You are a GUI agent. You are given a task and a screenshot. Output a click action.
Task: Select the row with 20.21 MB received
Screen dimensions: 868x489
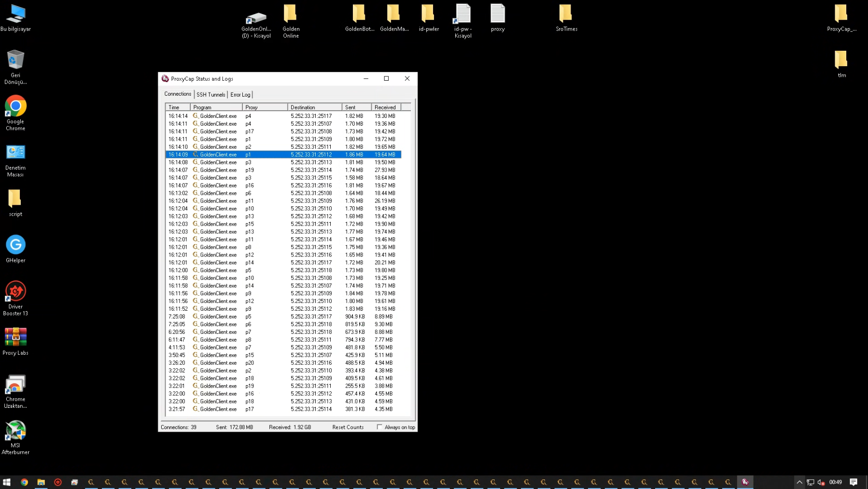tap(283, 263)
